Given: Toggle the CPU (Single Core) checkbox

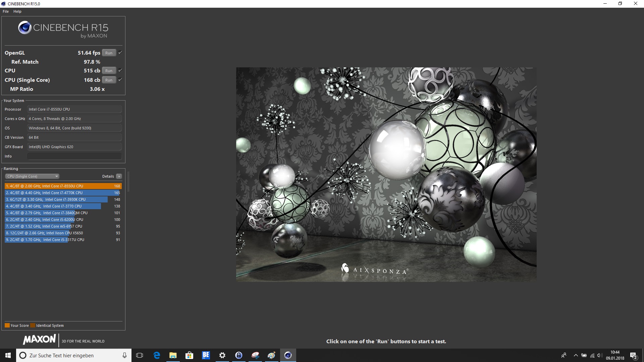Looking at the screenshot, I should 120,80.
